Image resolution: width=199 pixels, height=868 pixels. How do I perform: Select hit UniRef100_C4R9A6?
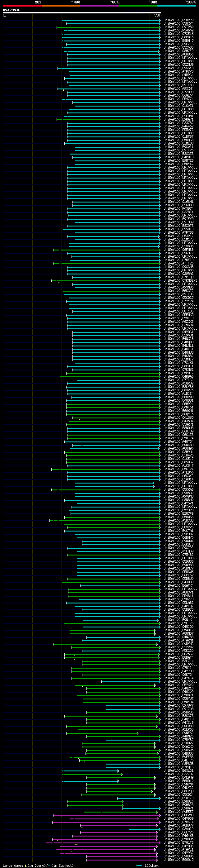[x=178, y=376]
